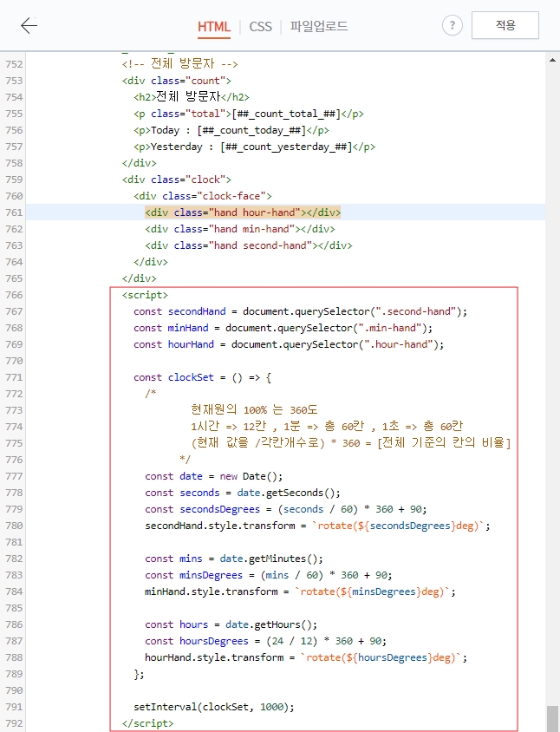The width and height of the screenshot is (560, 732).
Task: Click the const minHand querySelector line
Action: pos(283,328)
